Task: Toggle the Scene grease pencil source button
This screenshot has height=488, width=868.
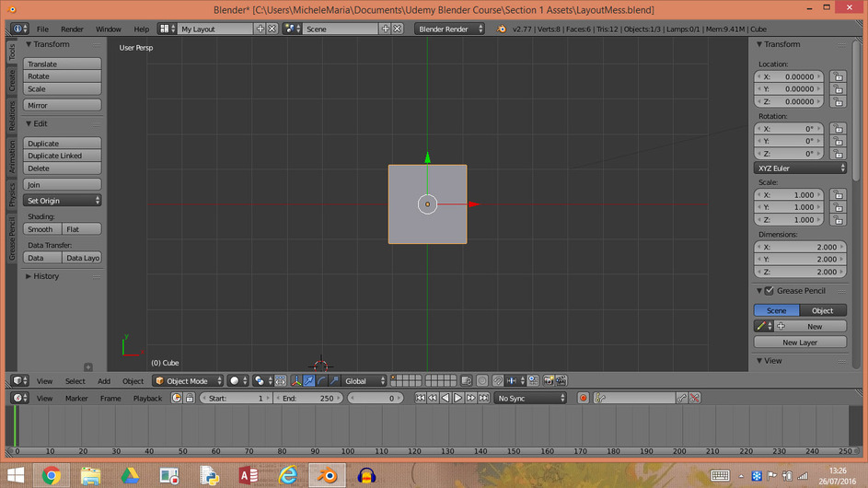Action: [x=777, y=311]
